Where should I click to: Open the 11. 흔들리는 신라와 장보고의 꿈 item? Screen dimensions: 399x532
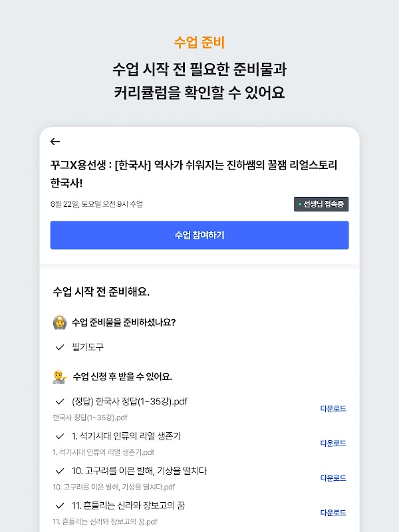click(x=128, y=505)
